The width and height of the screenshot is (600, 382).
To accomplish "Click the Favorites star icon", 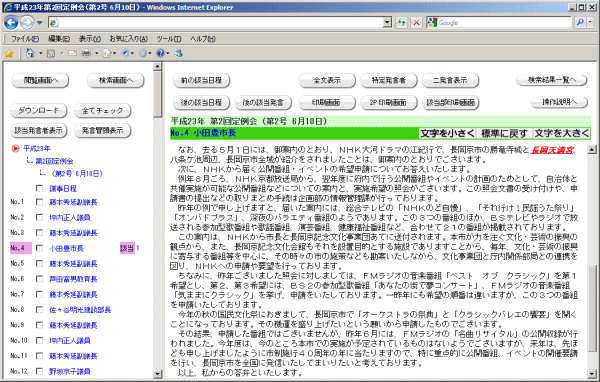I will tap(9, 54).
